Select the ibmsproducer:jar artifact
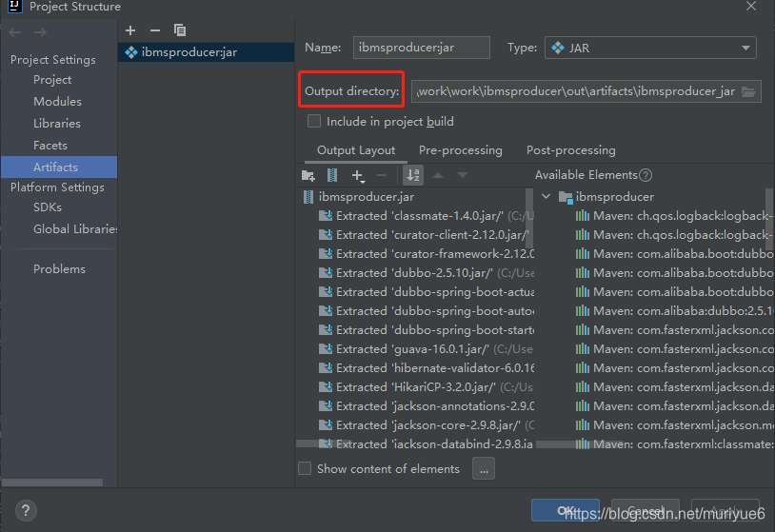Image resolution: width=775 pixels, height=532 pixels. tap(206, 52)
